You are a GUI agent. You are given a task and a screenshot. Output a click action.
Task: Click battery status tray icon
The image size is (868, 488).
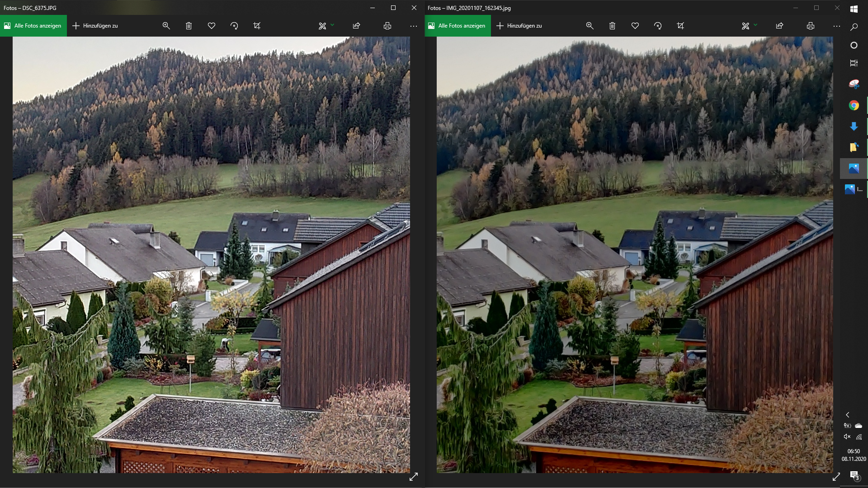pos(847,426)
